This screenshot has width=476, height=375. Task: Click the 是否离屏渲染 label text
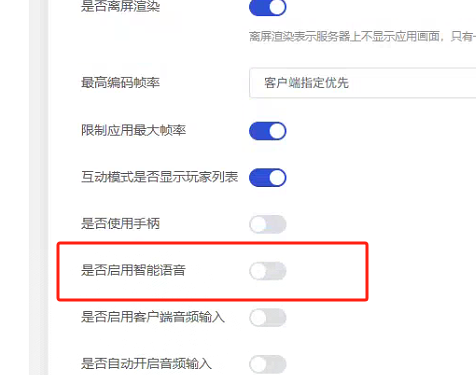120,6
